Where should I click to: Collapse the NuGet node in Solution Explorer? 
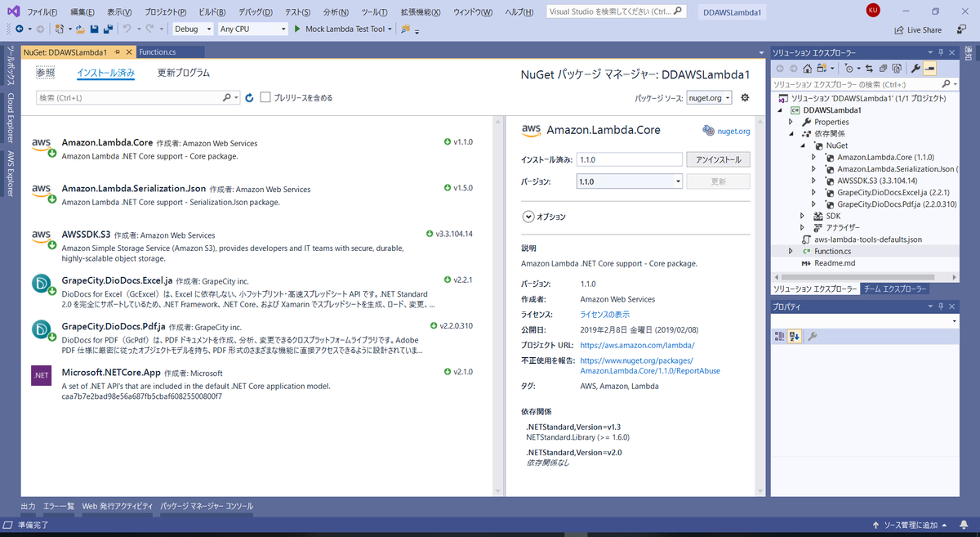803,145
